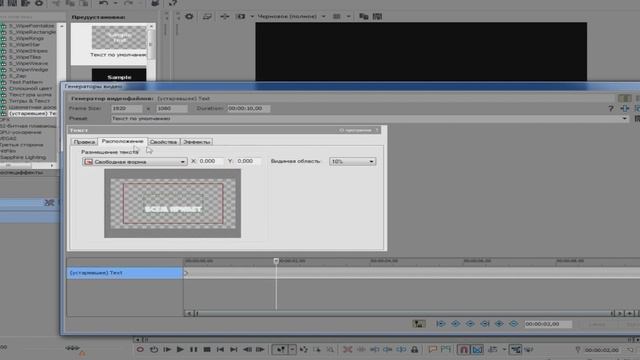This screenshot has height=360, width=640.
Task: Jump to project end in transport bar
Action: point(233,349)
